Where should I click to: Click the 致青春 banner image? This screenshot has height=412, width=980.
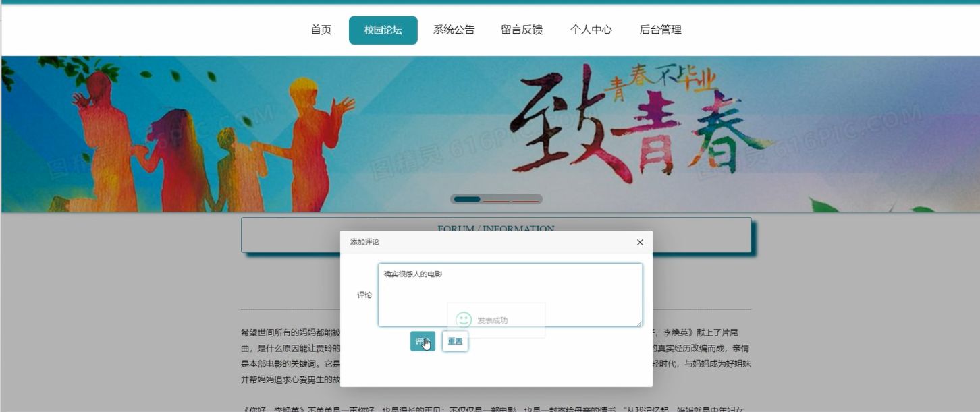(x=490, y=134)
